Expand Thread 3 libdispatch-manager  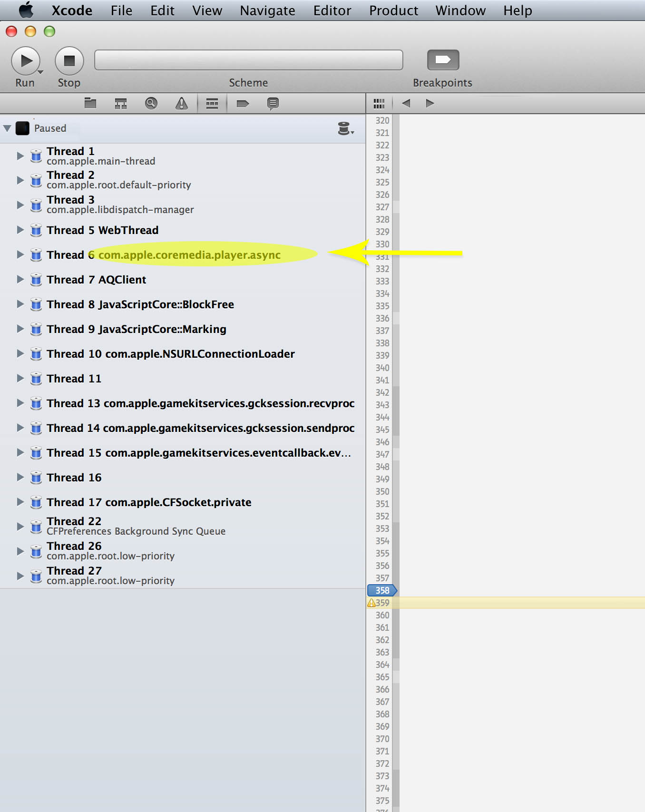point(20,205)
